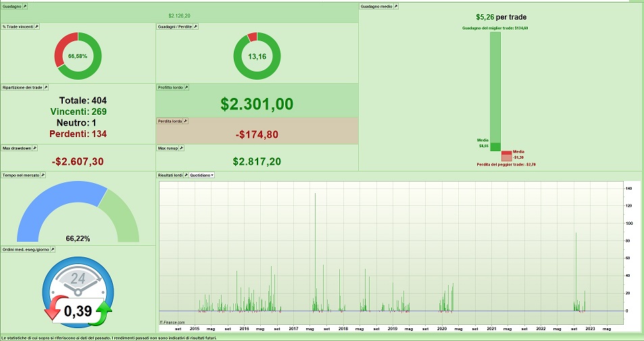Image resolution: width=644 pixels, height=341 pixels.
Task: Click the Neutro: 1 line
Action: click(76, 123)
